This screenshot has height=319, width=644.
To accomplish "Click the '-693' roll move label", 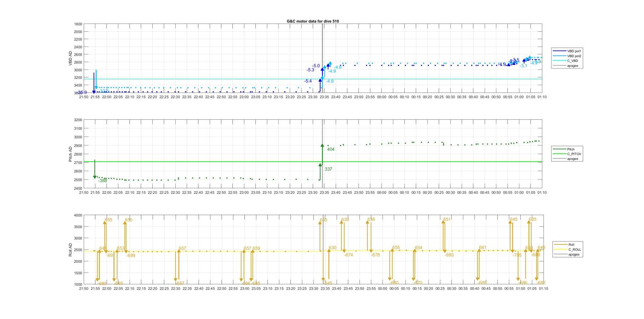I will (449, 255).
